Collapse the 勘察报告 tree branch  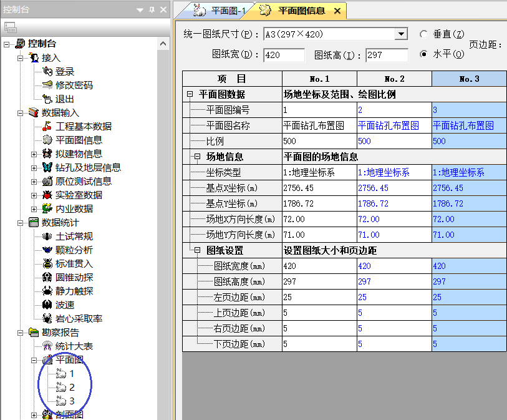tap(20, 333)
